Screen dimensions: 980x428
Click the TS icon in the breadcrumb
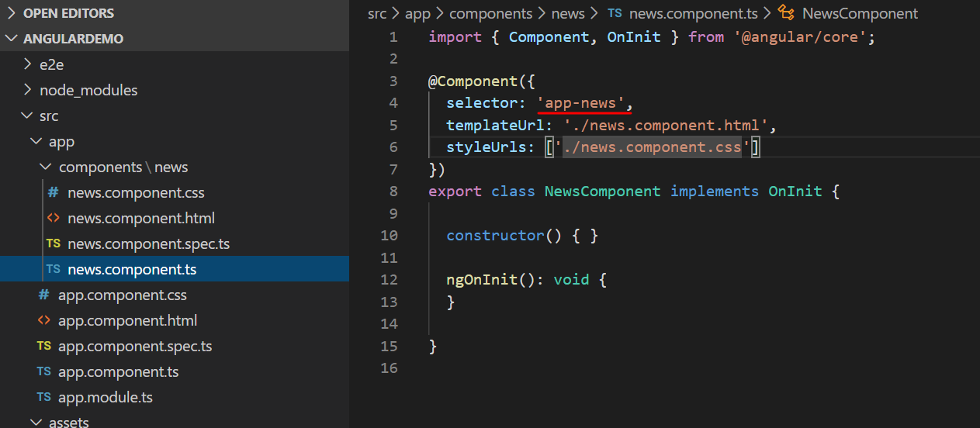(615, 13)
